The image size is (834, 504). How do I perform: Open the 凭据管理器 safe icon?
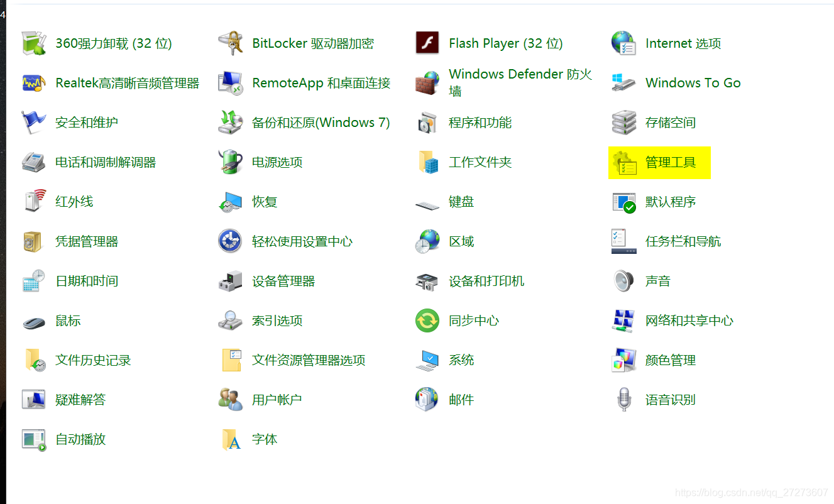(x=34, y=241)
